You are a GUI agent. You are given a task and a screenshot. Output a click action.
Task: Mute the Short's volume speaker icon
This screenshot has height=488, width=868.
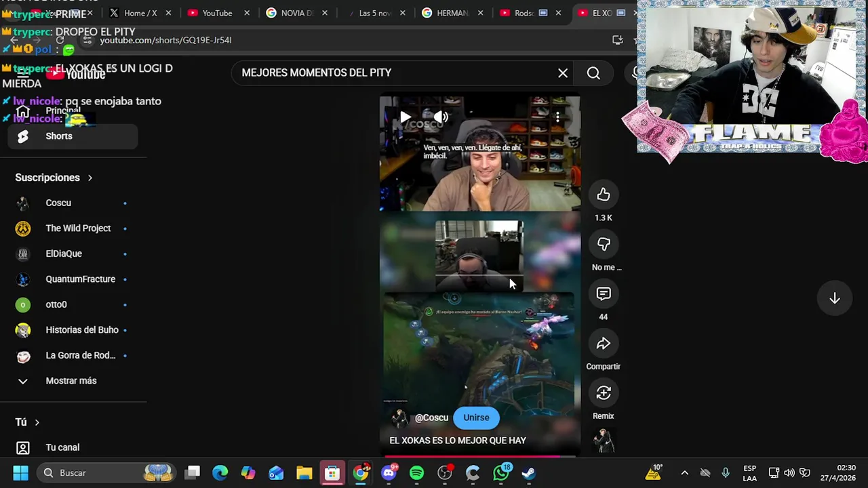coord(441,117)
